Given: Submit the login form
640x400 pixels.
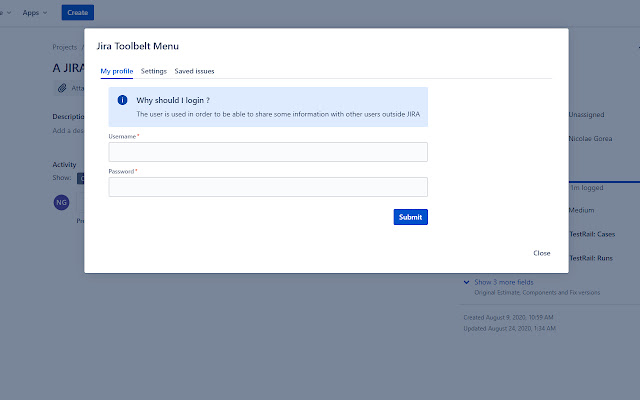Looking at the screenshot, I should click(x=411, y=217).
